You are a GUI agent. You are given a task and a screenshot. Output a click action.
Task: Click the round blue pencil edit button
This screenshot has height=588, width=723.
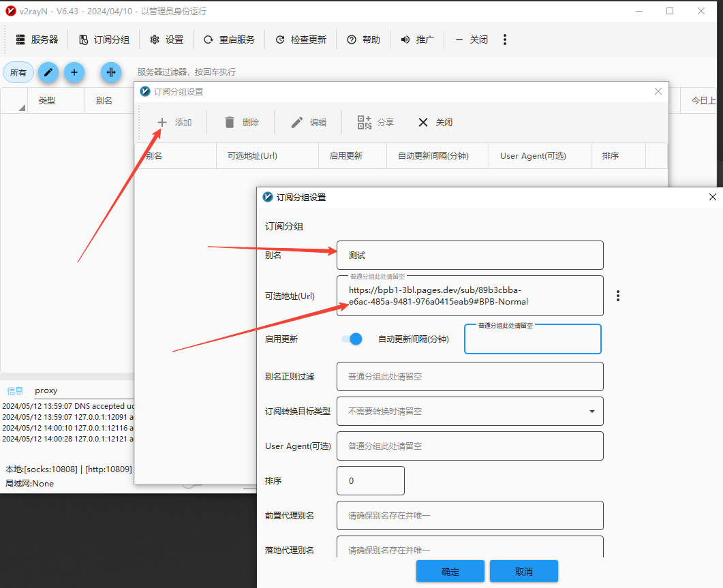tap(48, 72)
